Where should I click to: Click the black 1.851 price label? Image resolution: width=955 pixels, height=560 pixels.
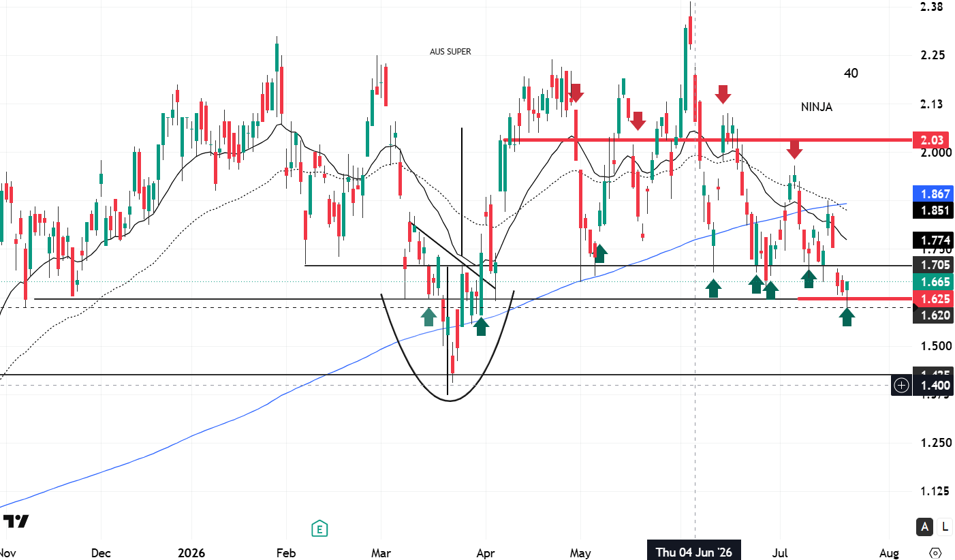pos(933,211)
